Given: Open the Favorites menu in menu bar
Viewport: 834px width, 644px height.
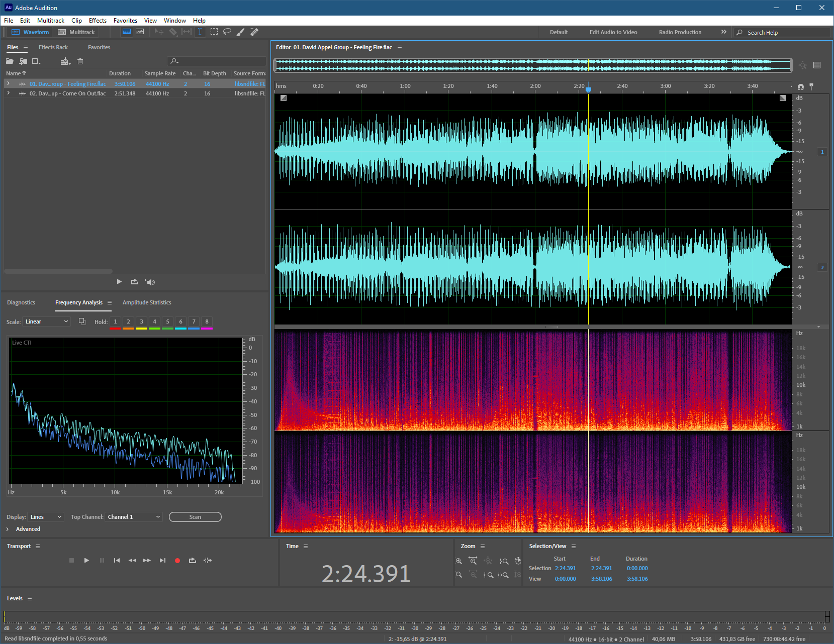Looking at the screenshot, I should [x=125, y=21].
